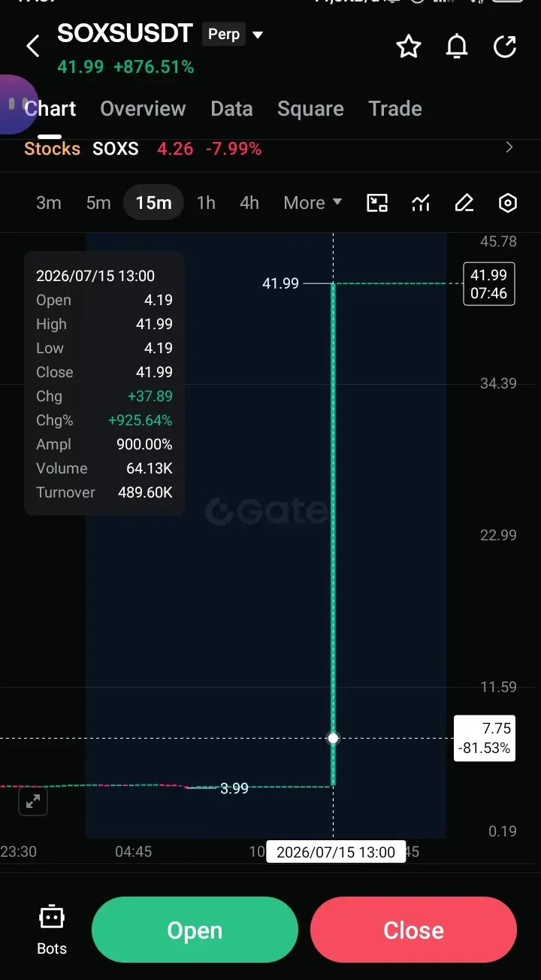
Task: Open chart settings hexagon icon
Action: [x=508, y=203]
